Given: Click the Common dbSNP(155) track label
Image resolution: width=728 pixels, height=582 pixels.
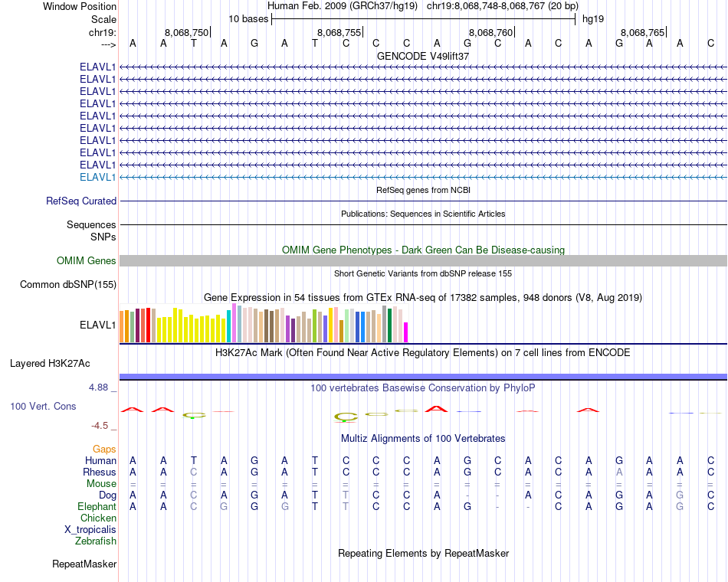Looking at the screenshot, I should pos(68,285).
